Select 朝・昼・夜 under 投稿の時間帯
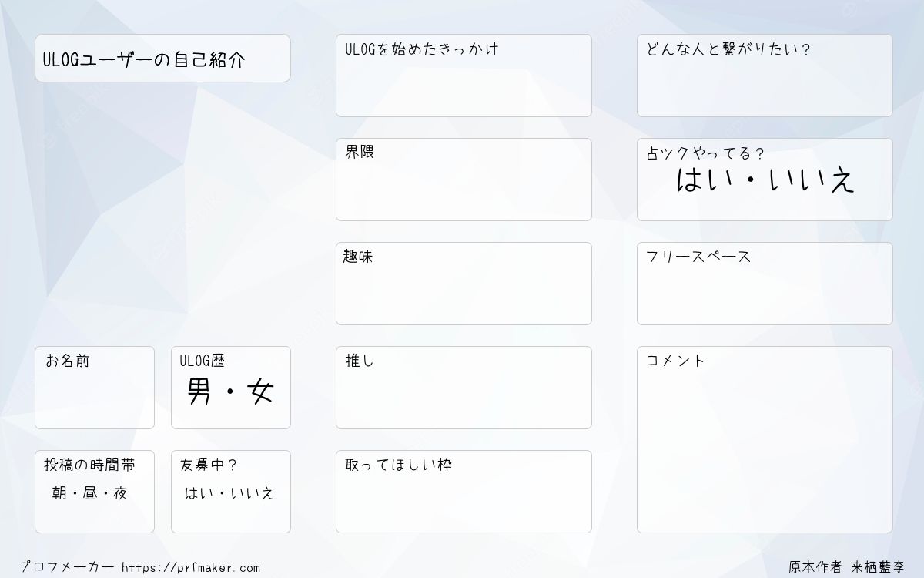Screen dimensions: 924x578 click(89, 494)
